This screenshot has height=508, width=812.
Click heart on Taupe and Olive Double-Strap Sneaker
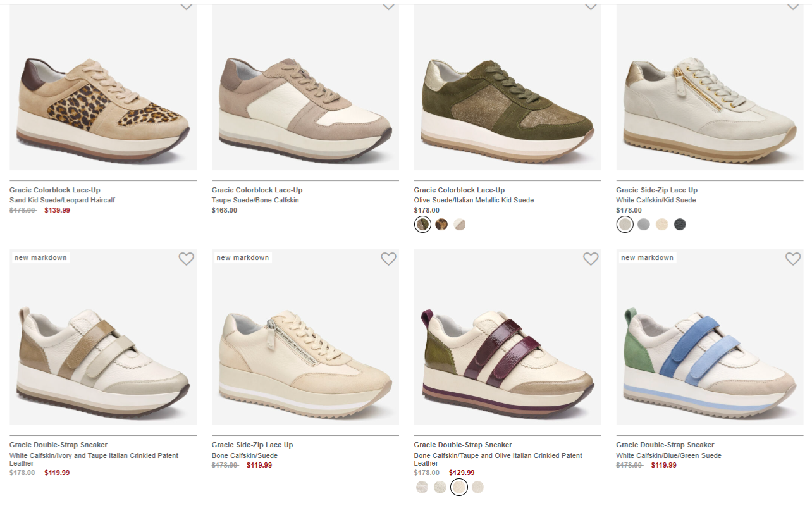point(591,259)
